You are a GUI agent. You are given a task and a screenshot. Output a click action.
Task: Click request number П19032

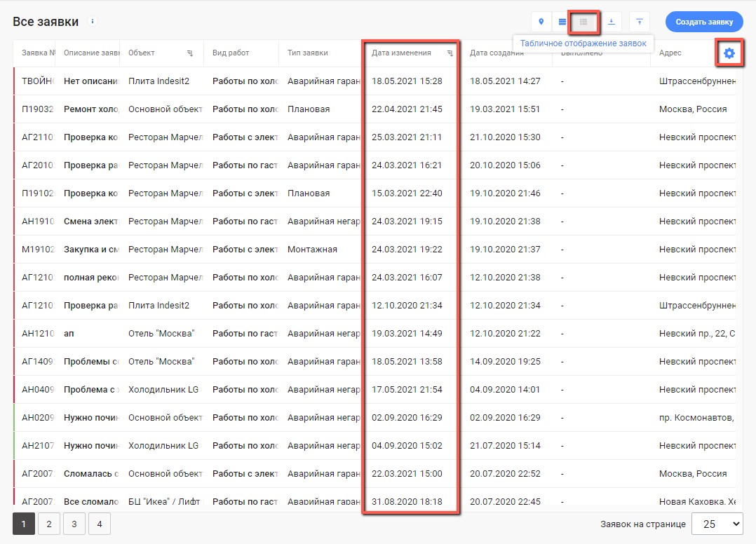(38, 109)
